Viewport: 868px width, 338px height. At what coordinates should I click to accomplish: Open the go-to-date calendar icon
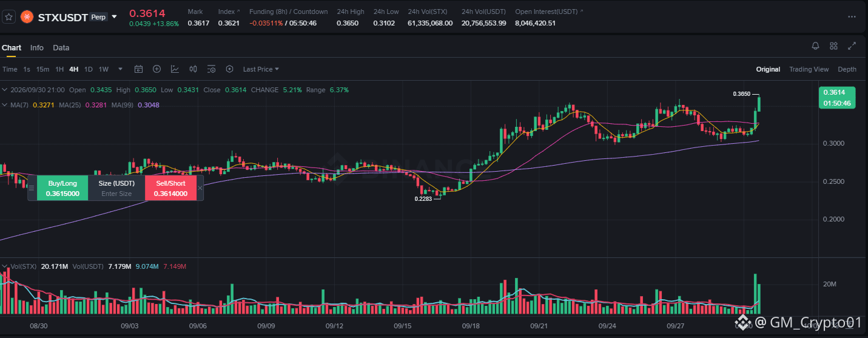pos(138,69)
